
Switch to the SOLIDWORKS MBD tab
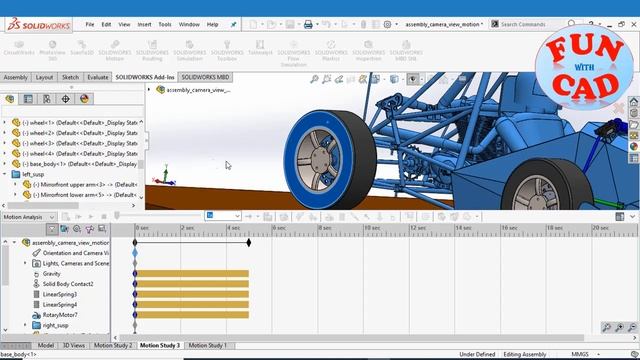click(205, 77)
